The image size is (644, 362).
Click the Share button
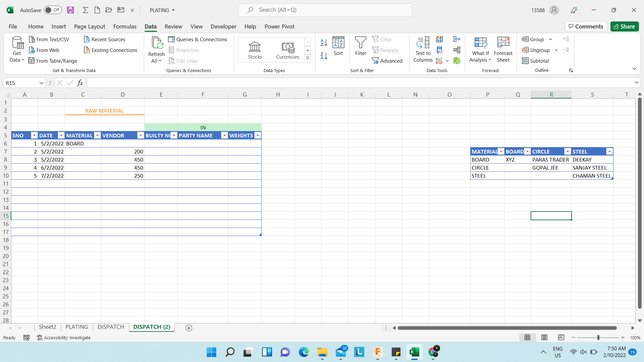(624, 26)
